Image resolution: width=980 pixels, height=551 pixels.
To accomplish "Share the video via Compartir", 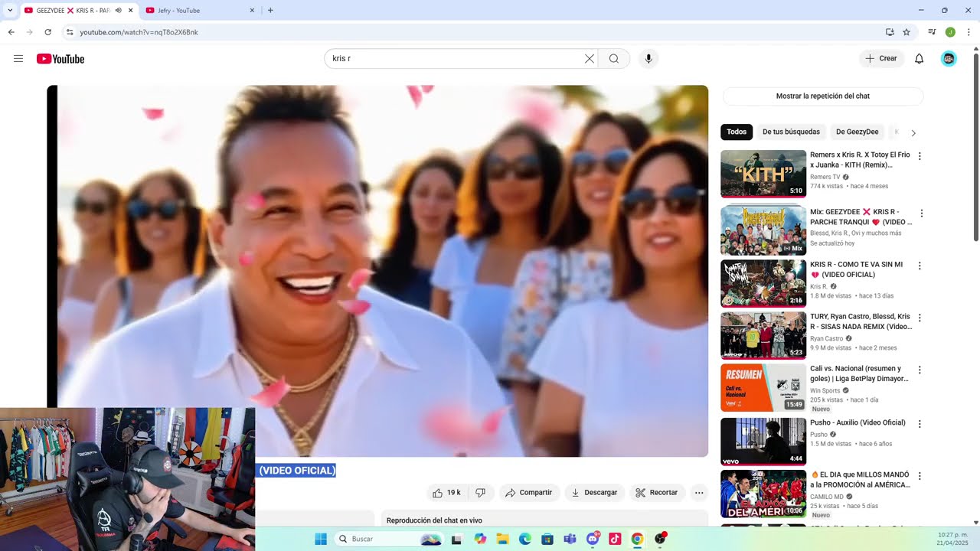I will coord(528,493).
